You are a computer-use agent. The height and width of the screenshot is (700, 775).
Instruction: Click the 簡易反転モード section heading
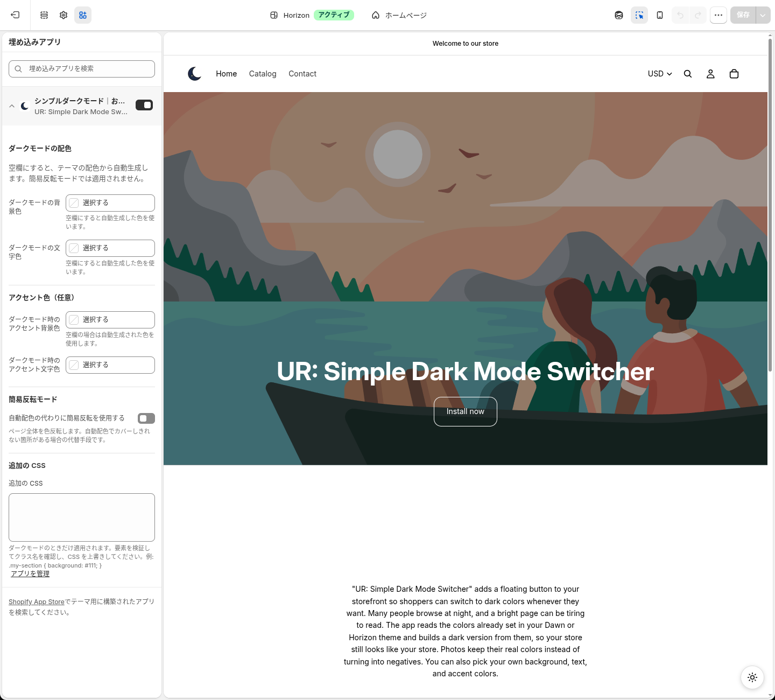click(x=33, y=400)
